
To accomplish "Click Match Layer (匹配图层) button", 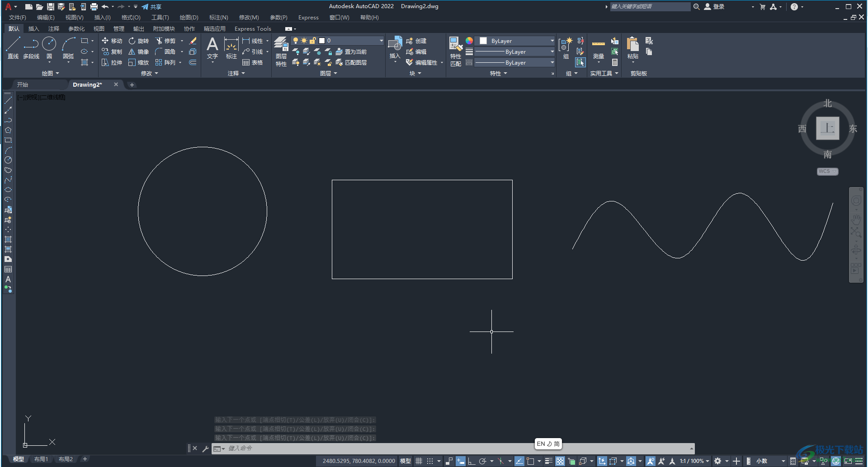I will pyautogui.click(x=351, y=62).
